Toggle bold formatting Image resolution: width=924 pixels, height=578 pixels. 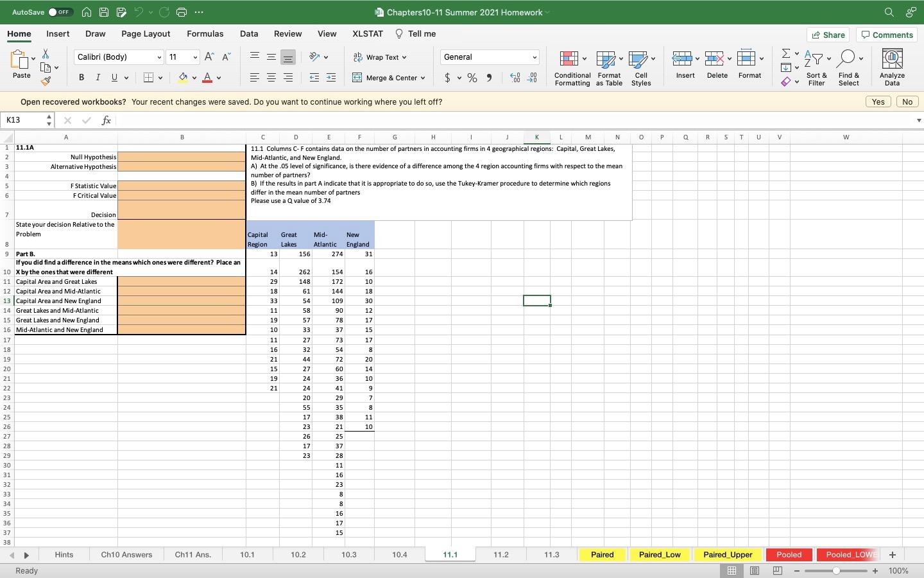click(81, 78)
